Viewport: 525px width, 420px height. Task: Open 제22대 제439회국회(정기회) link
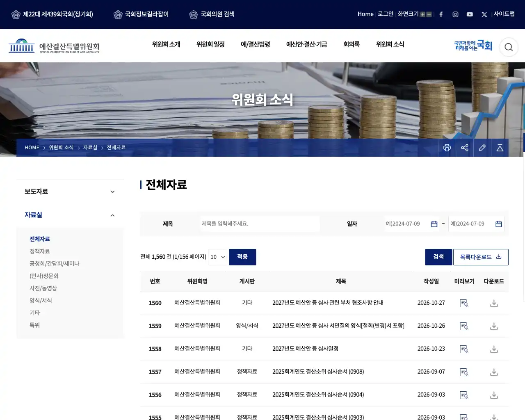point(52,14)
